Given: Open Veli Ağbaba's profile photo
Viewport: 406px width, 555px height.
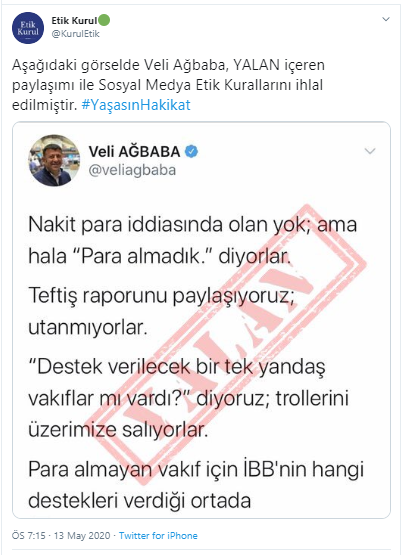Looking at the screenshot, I should [x=54, y=160].
